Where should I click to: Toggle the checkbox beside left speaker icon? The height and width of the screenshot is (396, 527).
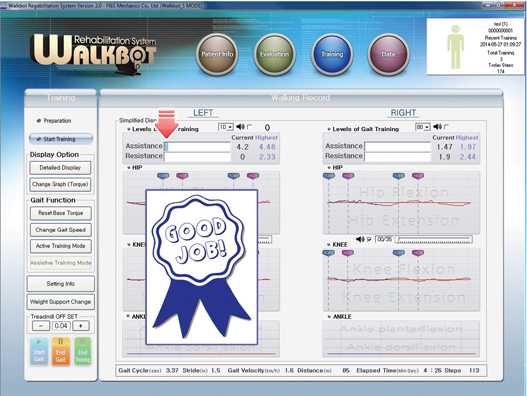249,127
